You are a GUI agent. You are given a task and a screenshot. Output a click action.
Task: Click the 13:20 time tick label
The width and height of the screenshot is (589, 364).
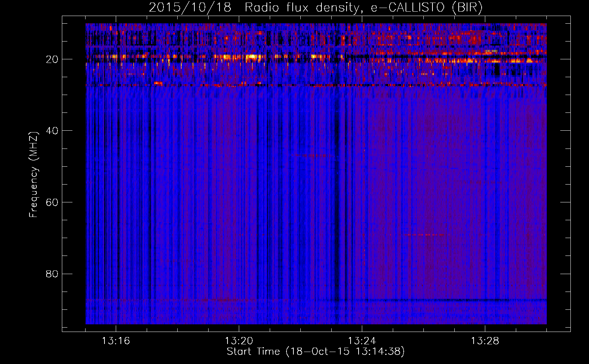click(x=239, y=341)
